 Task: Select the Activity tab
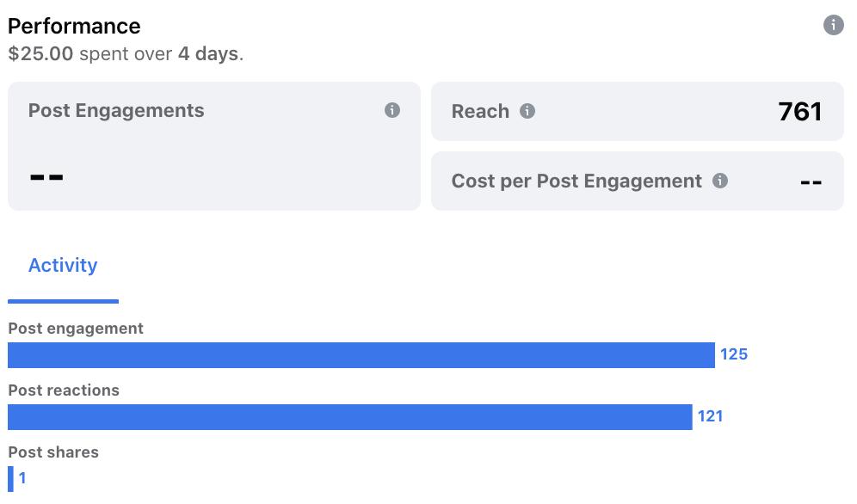[63, 265]
